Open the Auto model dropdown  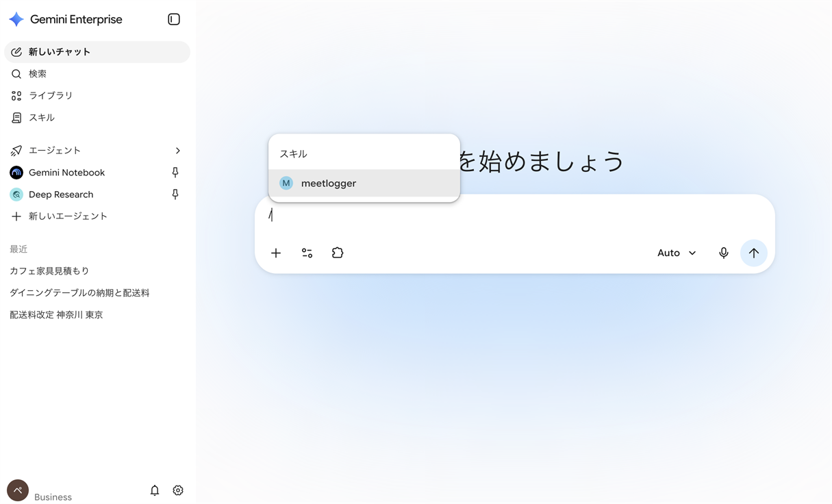(677, 253)
